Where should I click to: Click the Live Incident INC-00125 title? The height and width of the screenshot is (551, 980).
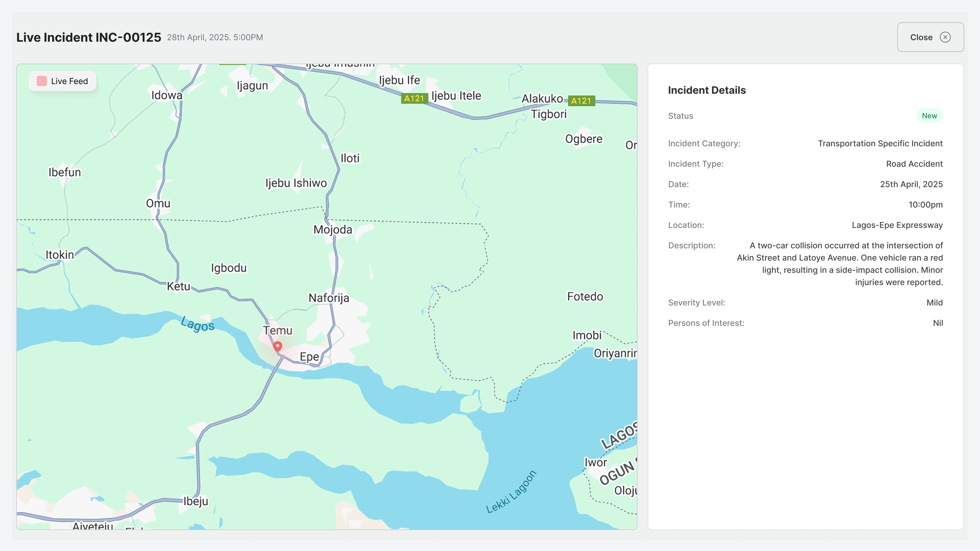tap(89, 37)
